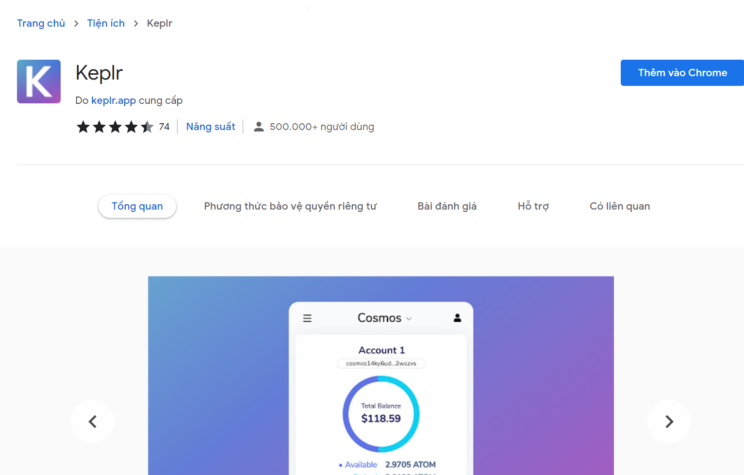
Task: Click the next screenshot arrow
Action: [669, 421]
